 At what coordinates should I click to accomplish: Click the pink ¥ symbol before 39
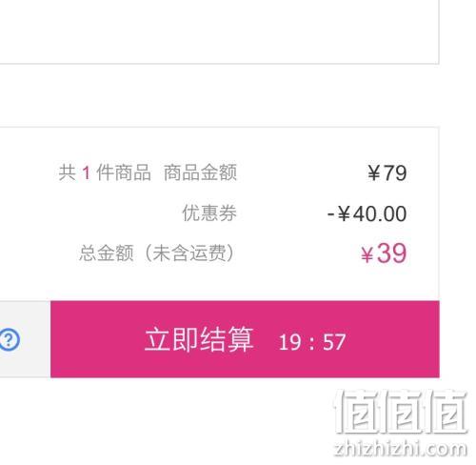pos(367,255)
